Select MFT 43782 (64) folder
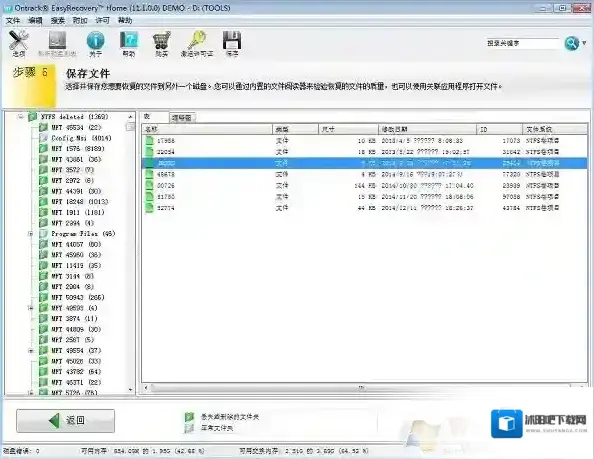Image resolution: width=594 pixels, height=459 pixels. pyautogui.click(x=76, y=372)
